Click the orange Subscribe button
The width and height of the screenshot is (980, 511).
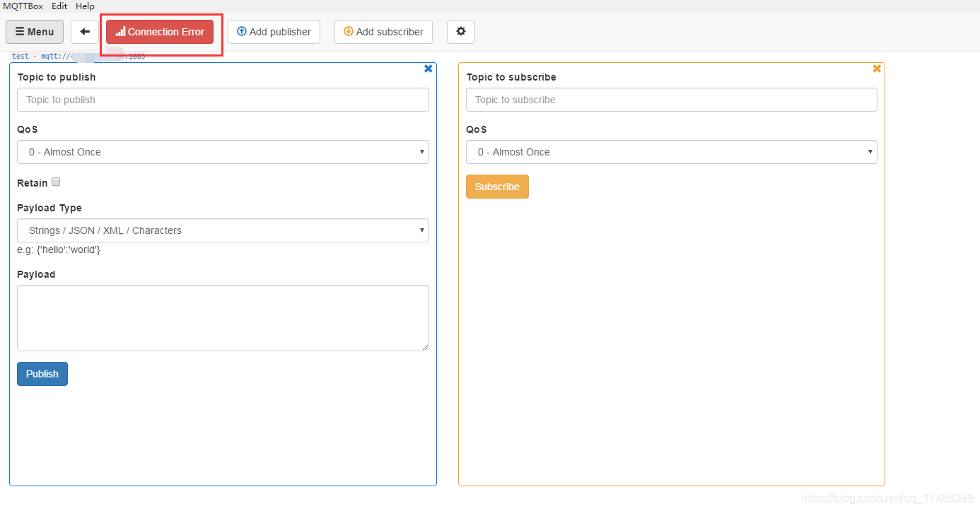pos(497,187)
